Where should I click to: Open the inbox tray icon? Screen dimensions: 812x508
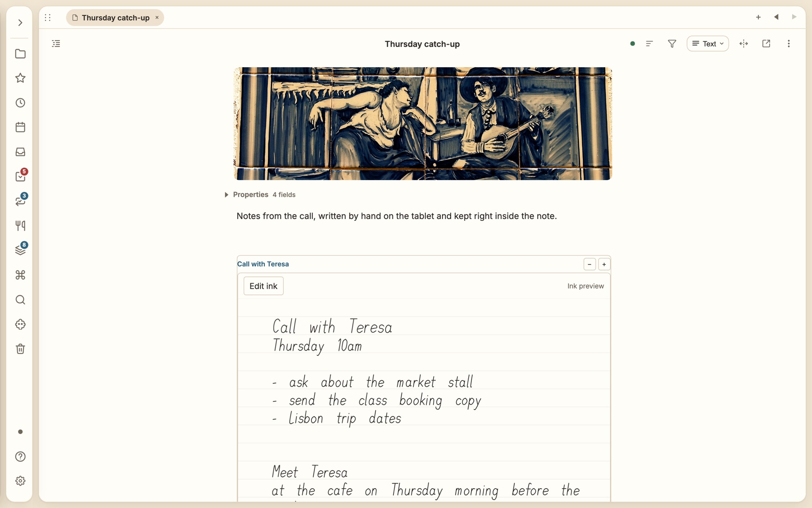coord(20,152)
